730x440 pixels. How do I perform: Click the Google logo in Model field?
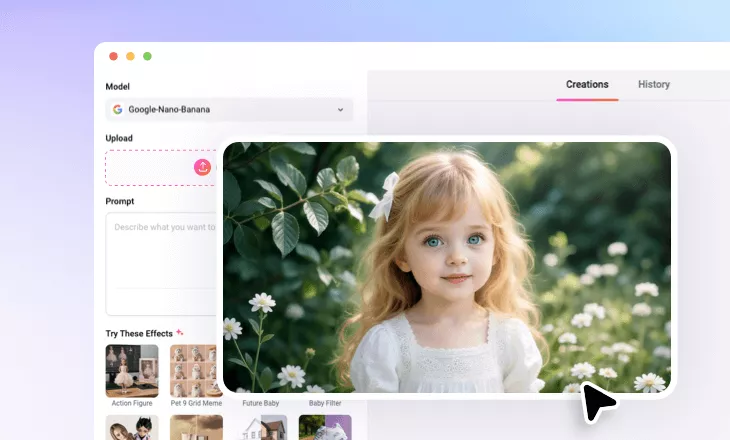click(117, 110)
